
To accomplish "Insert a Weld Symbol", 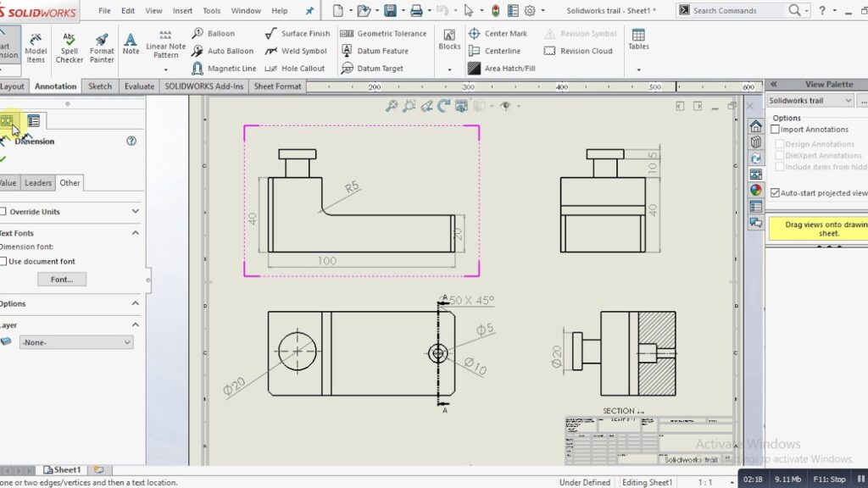I will (296, 51).
